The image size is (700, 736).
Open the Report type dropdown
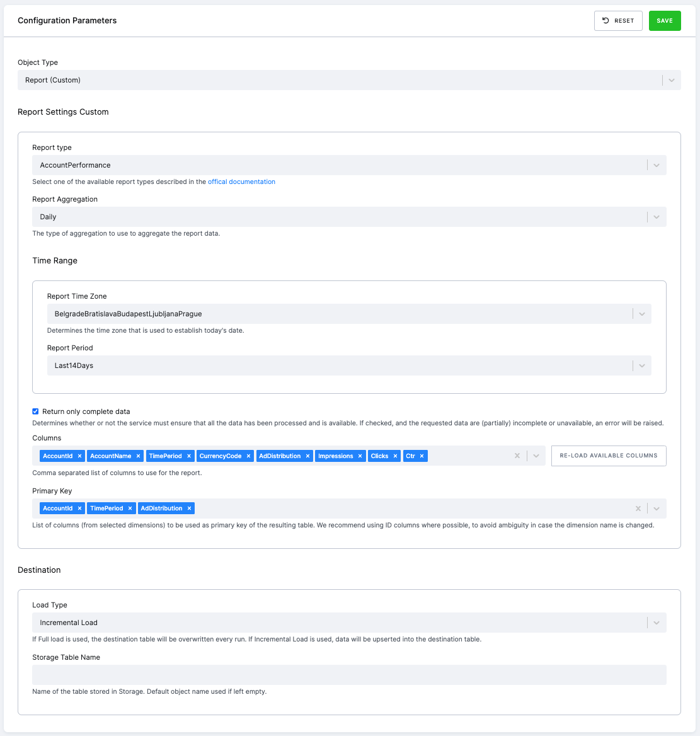click(x=349, y=165)
